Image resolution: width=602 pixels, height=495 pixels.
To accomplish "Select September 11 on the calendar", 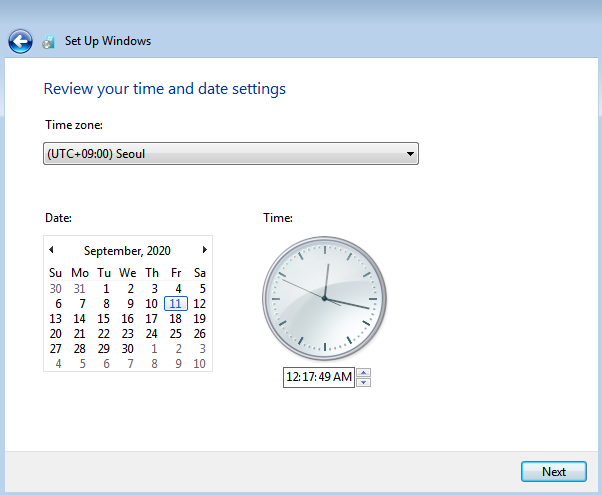I will tap(175, 304).
